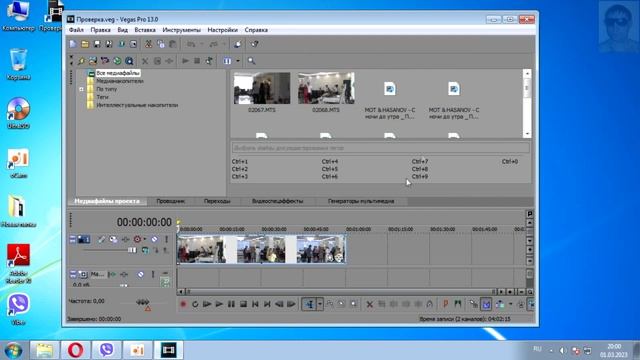This screenshot has height=360, width=640.
Task: Click the playback rate 'Частота' slider
Action: click(142, 302)
